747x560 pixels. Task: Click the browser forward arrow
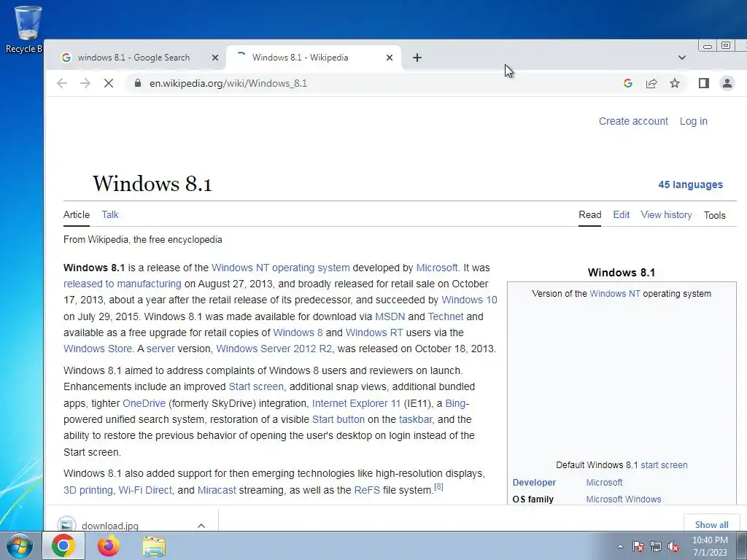[x=85, y=83]
